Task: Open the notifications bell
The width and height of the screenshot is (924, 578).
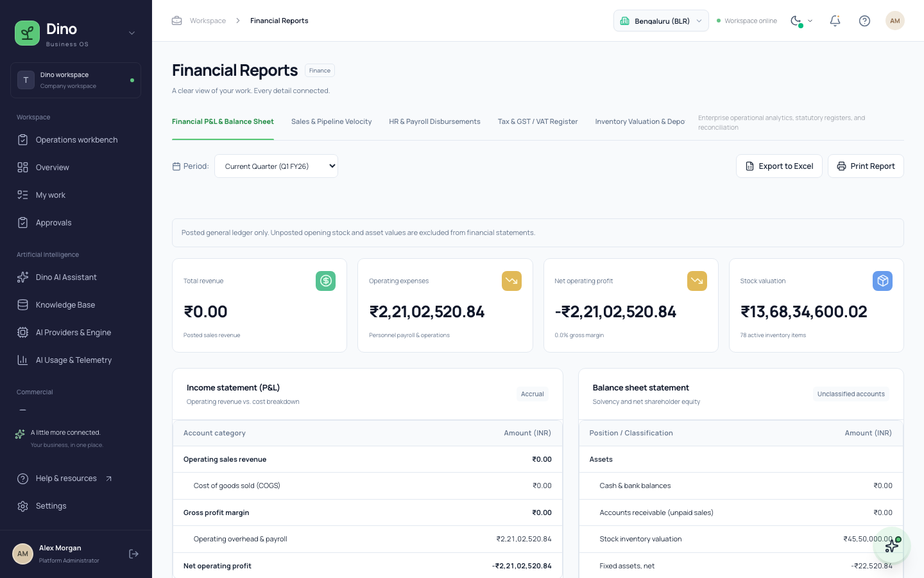Action: point(835,21)
